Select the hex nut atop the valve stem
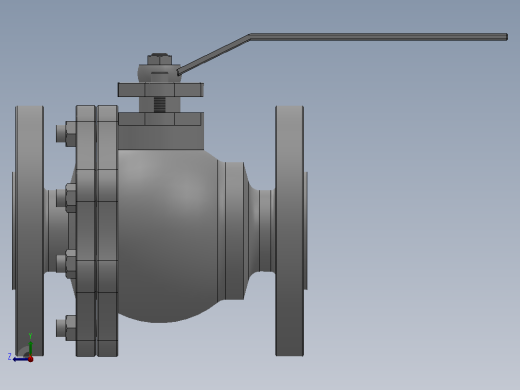520x390 pixels. (160, 59)
